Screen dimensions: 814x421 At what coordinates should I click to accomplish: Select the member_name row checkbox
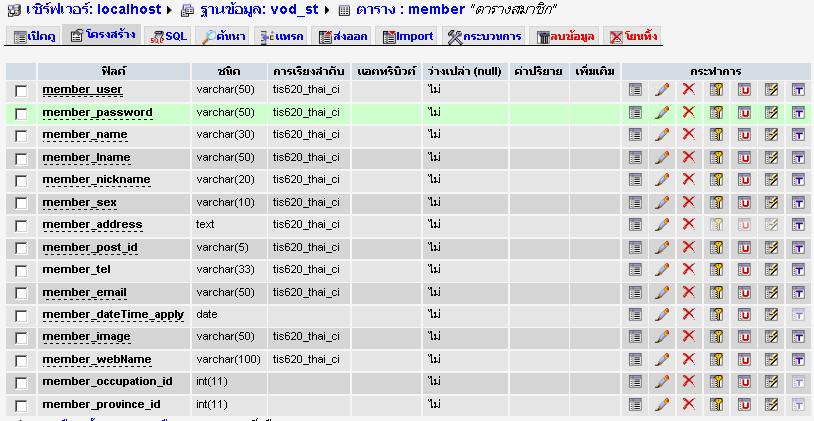click(21, 136)
